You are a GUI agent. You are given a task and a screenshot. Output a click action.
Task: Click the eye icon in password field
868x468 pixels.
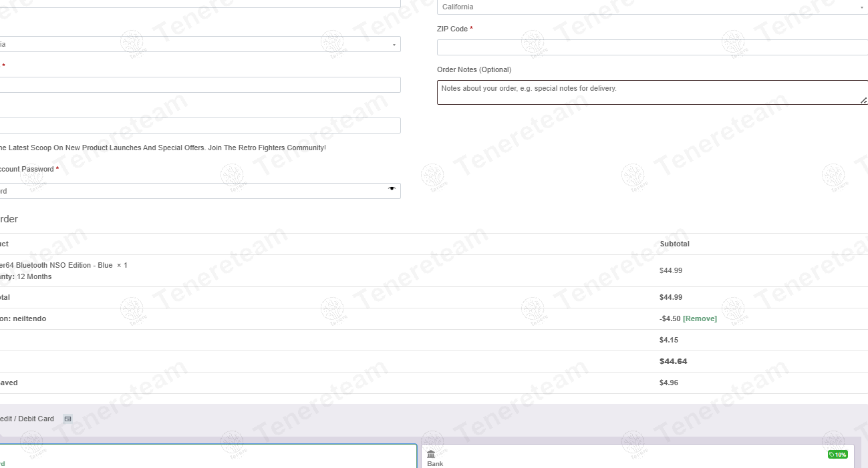point(392,190)
